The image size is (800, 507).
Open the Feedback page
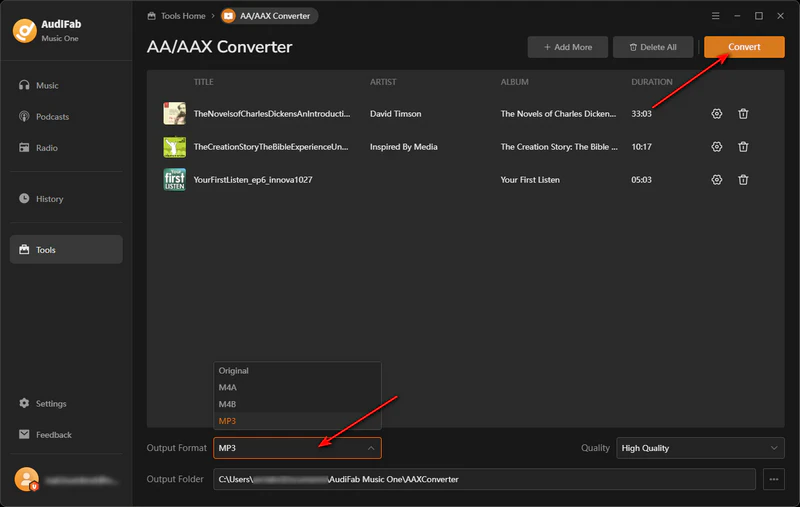coord(66,434)
